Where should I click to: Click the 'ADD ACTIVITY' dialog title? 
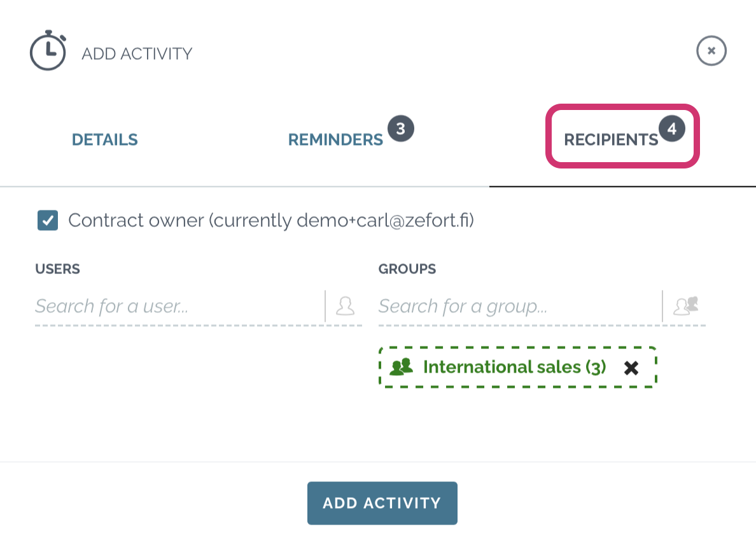click(x=137, y=53)
